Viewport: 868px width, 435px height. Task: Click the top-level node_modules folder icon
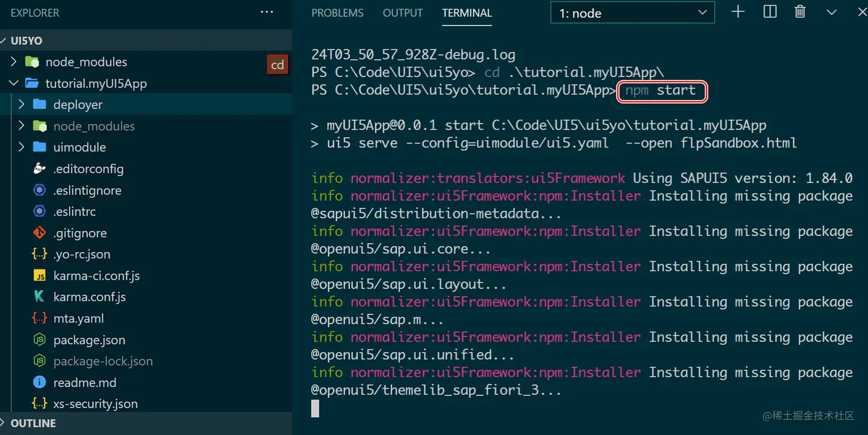(x=32, y=62)
